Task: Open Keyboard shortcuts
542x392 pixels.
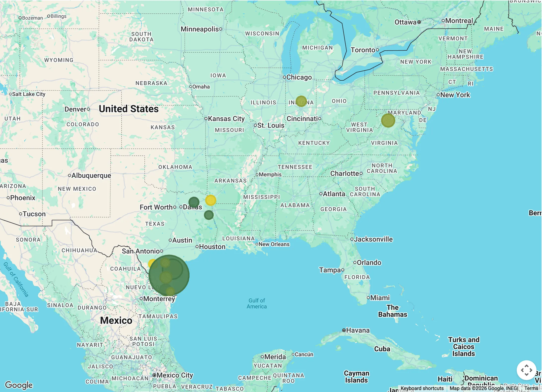Action: coord(422,388)
